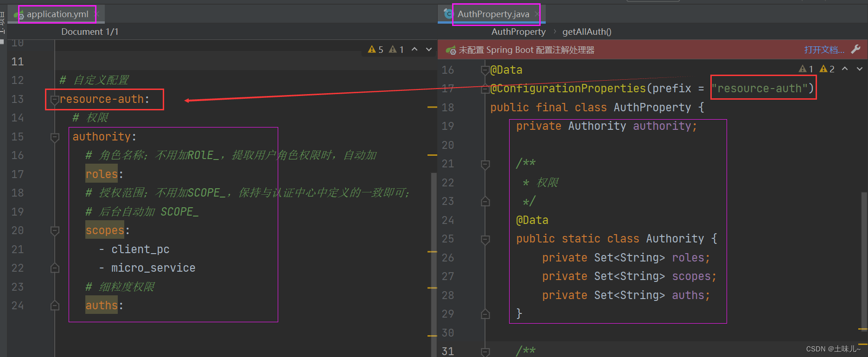The width and height of the screenshot is (868, 357).
Task: Collapse the scopes YAML block
Action: (55, 230)
